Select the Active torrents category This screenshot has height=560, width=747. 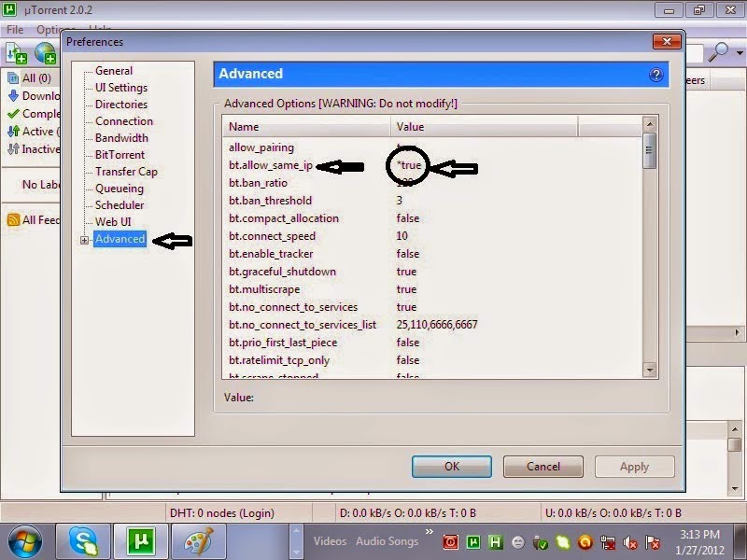tap(34, 132)
